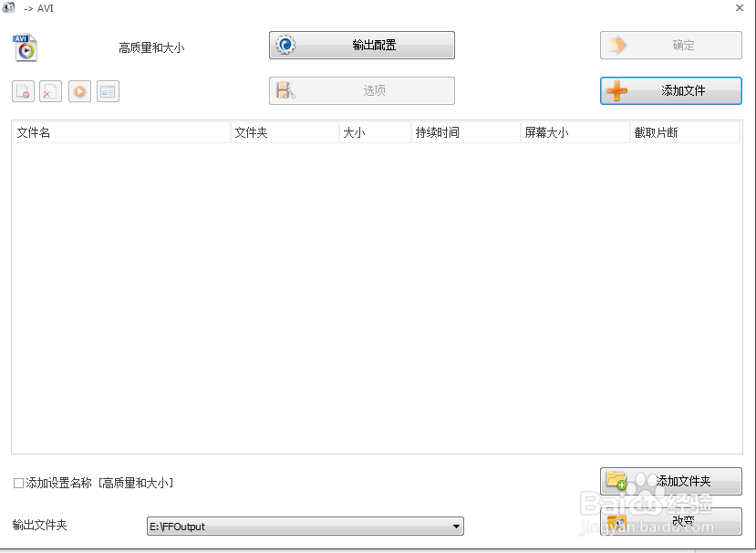Click 改变 to change output folder
This screenshot has width=756, height=553.
tap(670, 522)
